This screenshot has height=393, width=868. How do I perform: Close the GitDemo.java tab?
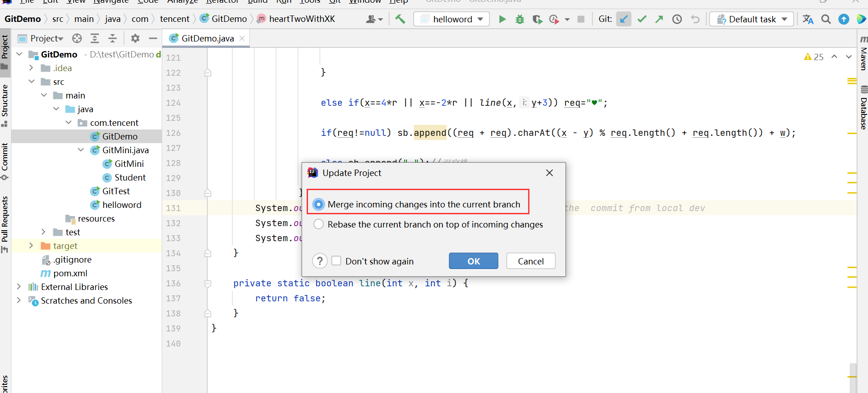pyautogui.click(x=242, y=38)
